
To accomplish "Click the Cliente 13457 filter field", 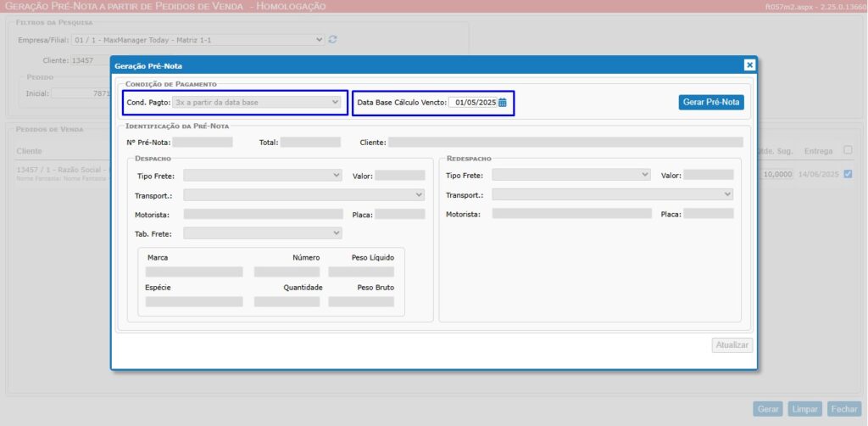I will point(90,60).
